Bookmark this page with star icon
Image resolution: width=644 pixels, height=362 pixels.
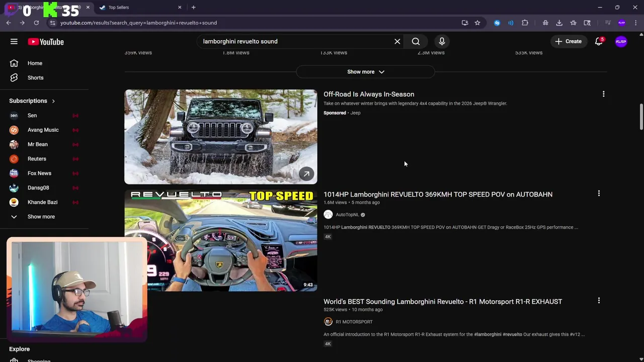(477, 23)
